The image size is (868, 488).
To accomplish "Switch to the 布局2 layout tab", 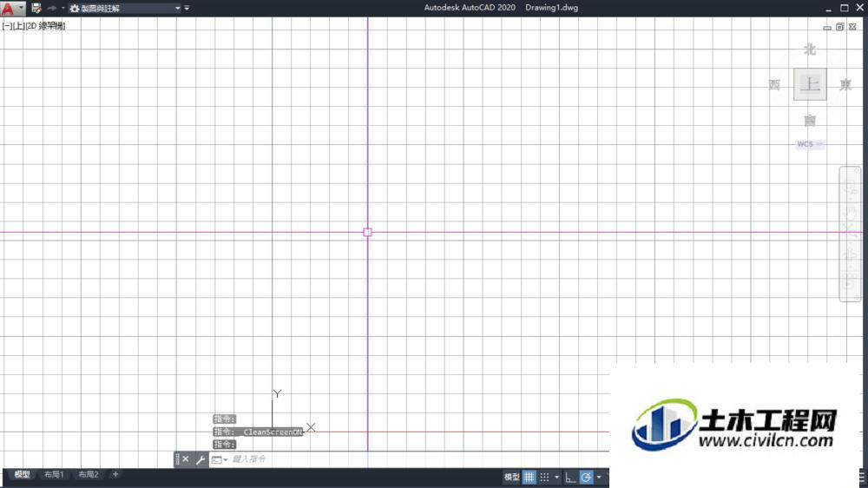I will (89, 475).
